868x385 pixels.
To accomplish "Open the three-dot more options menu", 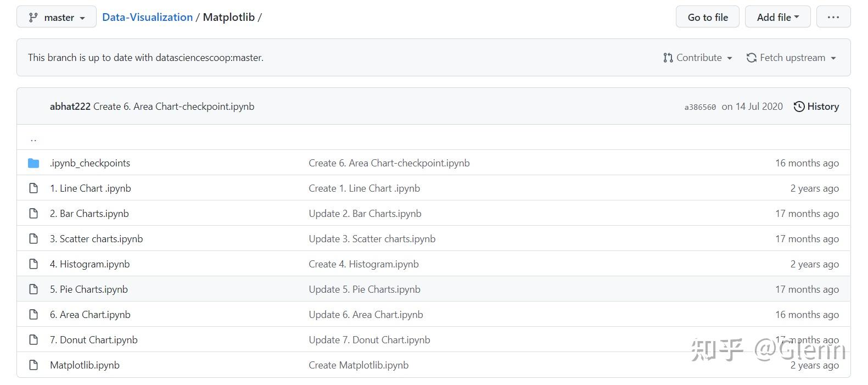I will tap(833, 17).
